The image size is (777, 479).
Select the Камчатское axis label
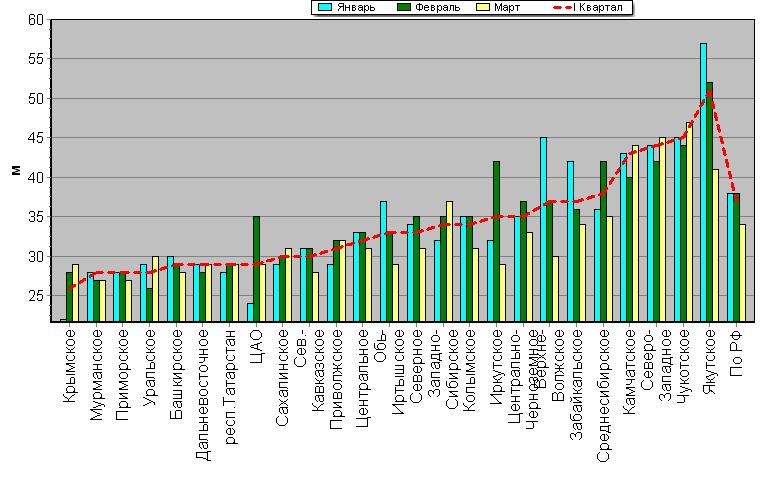pyautogui.click(x=629, y=372)
